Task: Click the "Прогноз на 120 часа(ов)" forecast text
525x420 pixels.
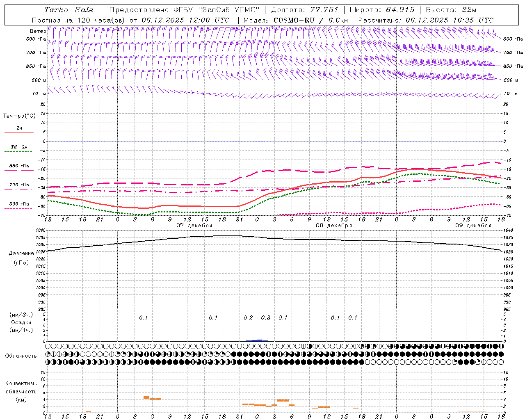Action: [79, 20]
